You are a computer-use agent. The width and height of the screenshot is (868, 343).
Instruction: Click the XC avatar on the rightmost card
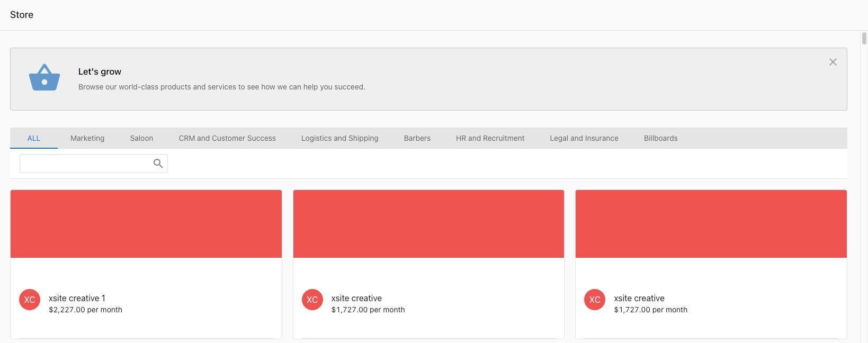595,300
